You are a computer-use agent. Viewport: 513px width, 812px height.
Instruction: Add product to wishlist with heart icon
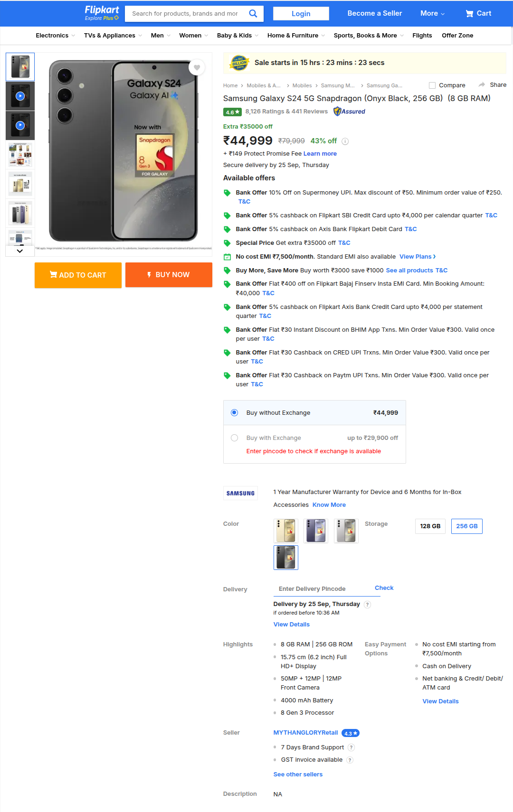(x=197, y=67)
